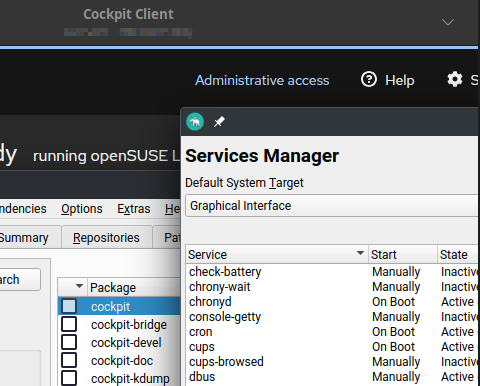The image size is (480, 386).
Task: Expand the Cockpit Client header chevron
Action: 448,22
